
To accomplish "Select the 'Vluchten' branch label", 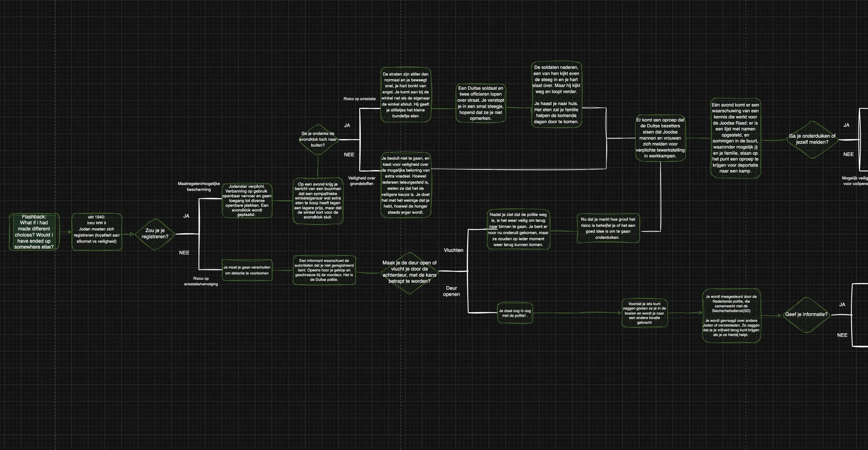I will click(x=453, y=250).
